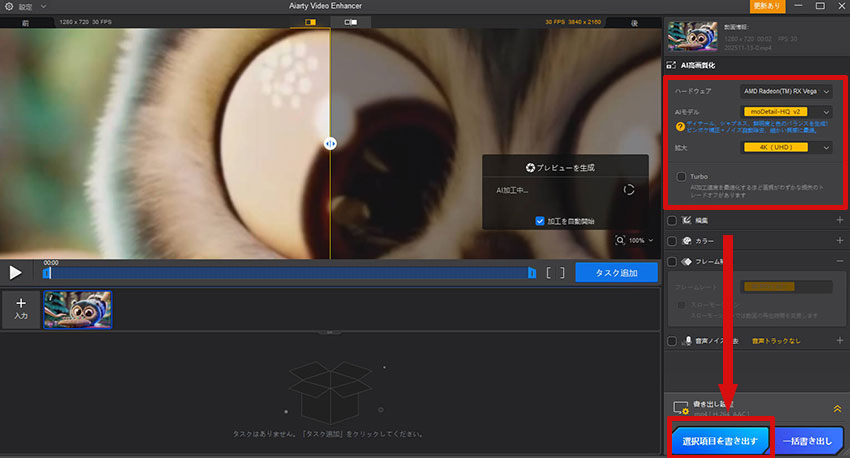The width and height of the screenshot is (850, 458).
Task: Enable the カラー section checkbox
Action: 672,241
